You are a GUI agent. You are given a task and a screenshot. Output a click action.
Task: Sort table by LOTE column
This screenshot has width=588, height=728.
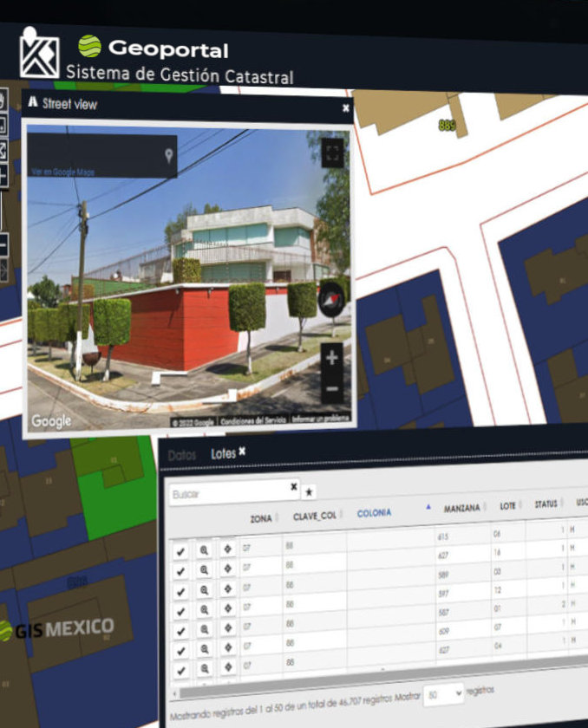[507, 505]
